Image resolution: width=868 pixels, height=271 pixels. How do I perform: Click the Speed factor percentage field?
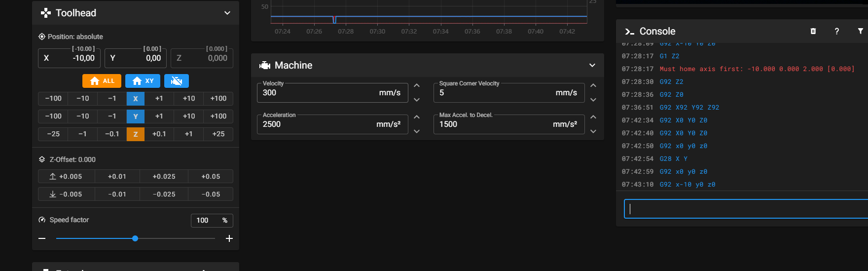212,220
